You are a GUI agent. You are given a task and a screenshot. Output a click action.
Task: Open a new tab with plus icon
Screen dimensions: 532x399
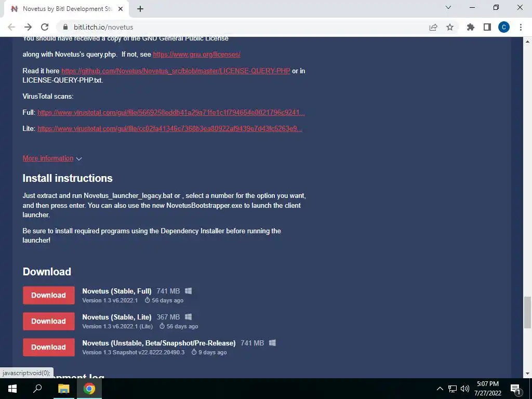pyautogui.click(x=140, y=9)
